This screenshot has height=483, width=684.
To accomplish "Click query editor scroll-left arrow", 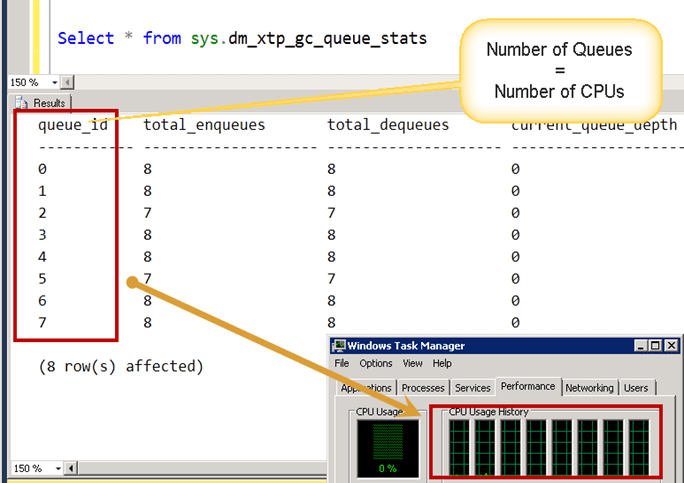I will (67, 83).
